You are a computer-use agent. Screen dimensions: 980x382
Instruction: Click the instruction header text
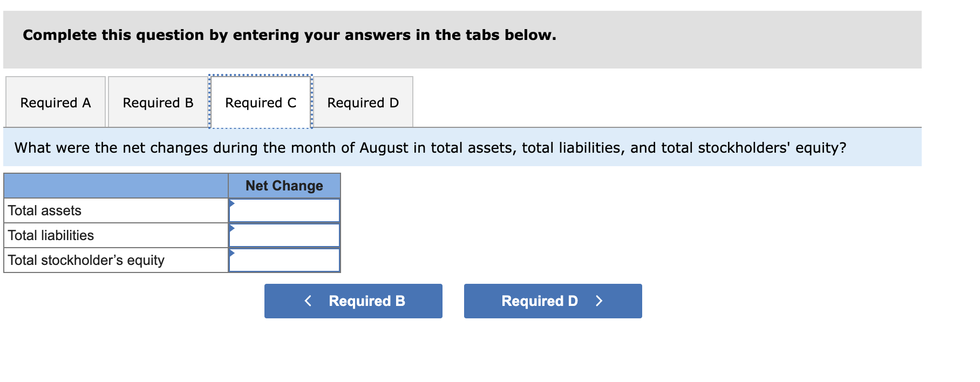click(x=289, y=35)
